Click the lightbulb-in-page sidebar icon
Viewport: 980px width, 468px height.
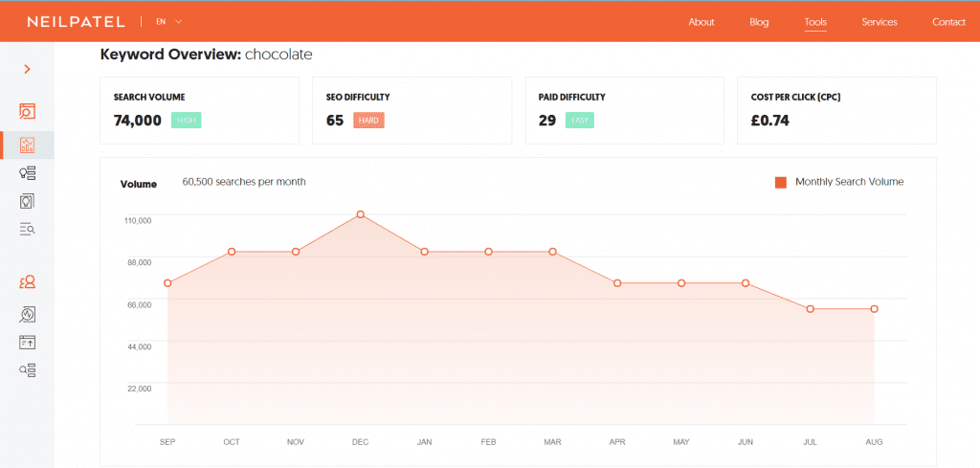27,201
